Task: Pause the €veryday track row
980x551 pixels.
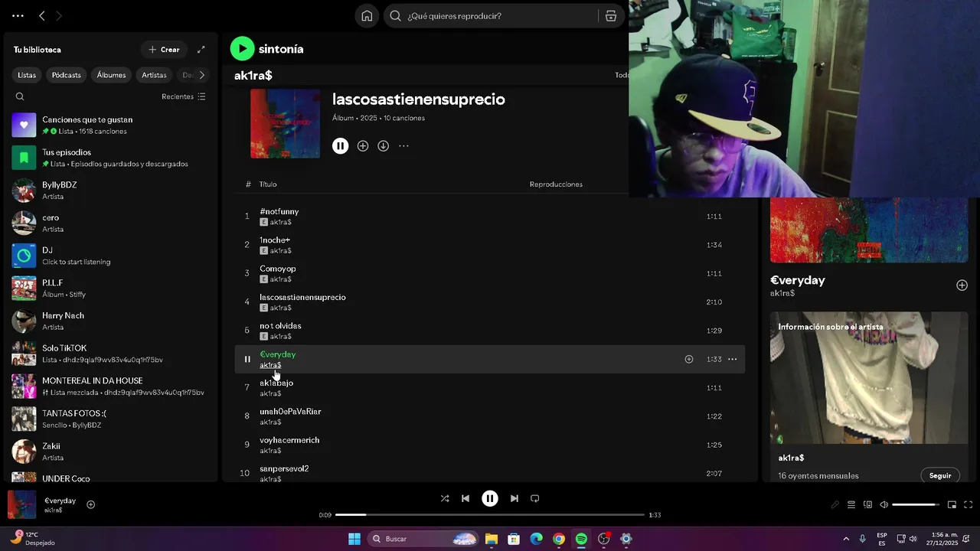Action: (x=247, y=359)
